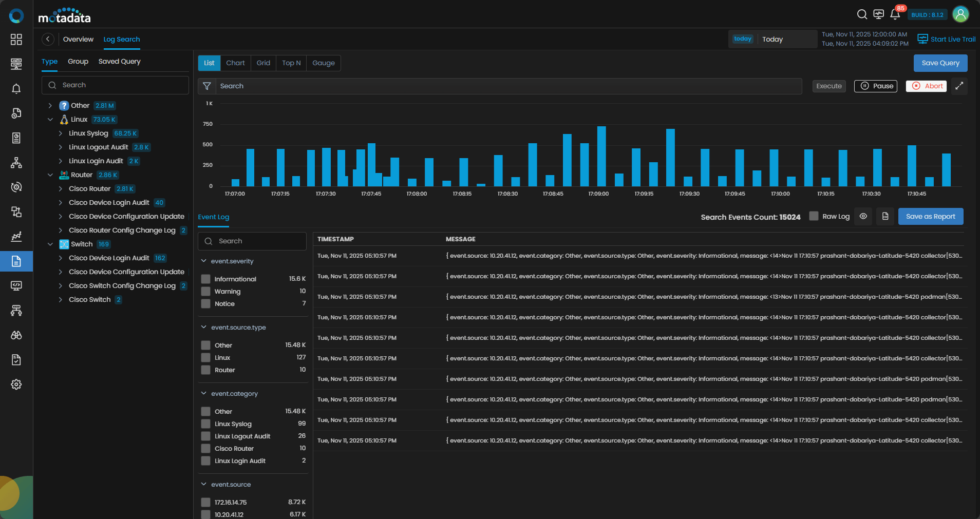The image size is (980, 519).
Task: Collapse the event.severity filter section
Action: [204, 261]
